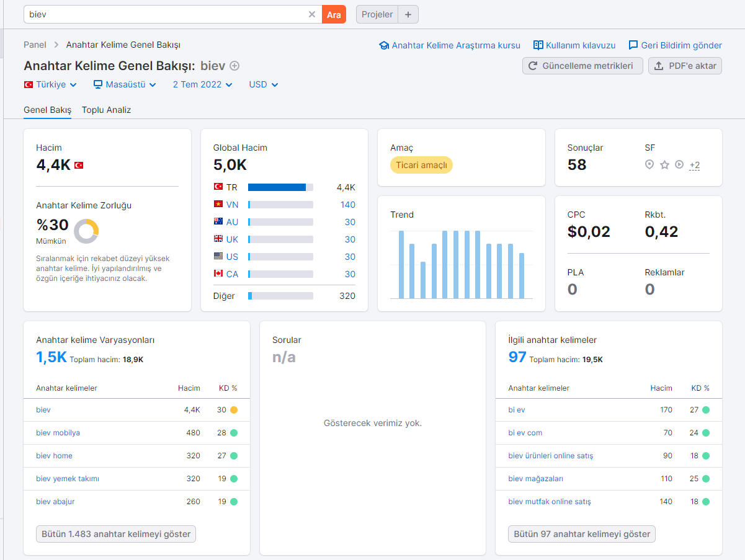Select the Genel Bakış tab

(48, 110)
